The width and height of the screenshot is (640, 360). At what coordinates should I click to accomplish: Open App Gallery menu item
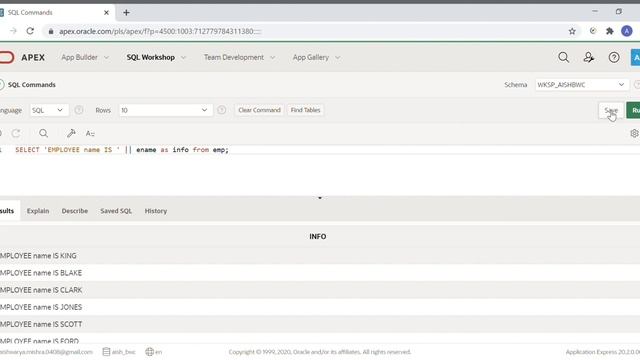[311, 57]
